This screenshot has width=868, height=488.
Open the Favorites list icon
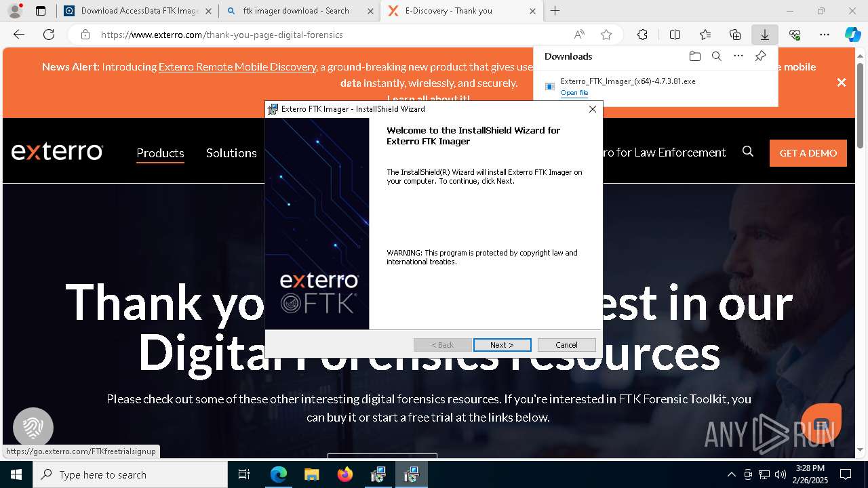(x=705, y=35)
